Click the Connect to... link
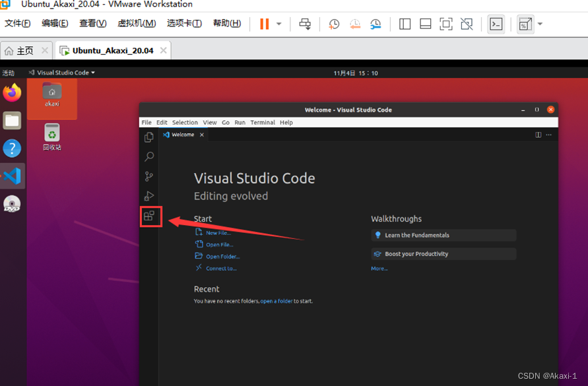Screen dimensions: 588x386 [x=221, y=269]
